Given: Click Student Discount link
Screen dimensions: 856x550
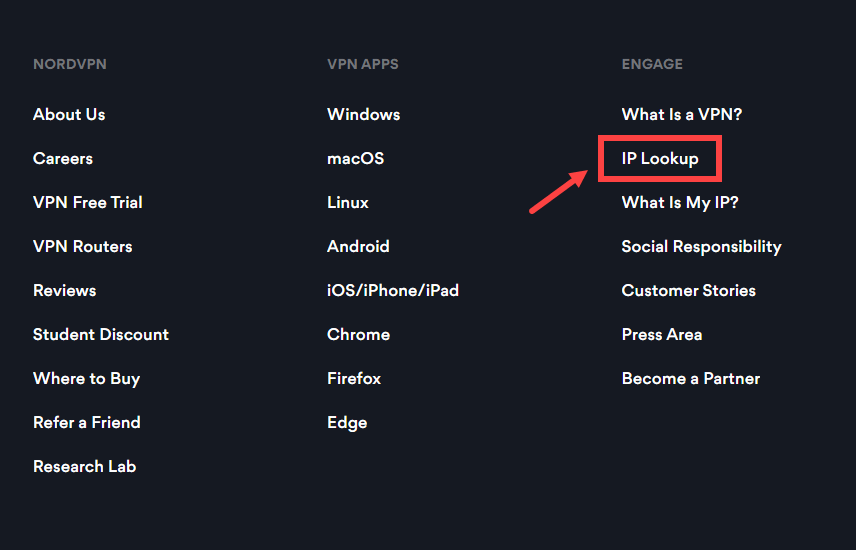Looking at the screenshot, I should click(x=101, y=335).
